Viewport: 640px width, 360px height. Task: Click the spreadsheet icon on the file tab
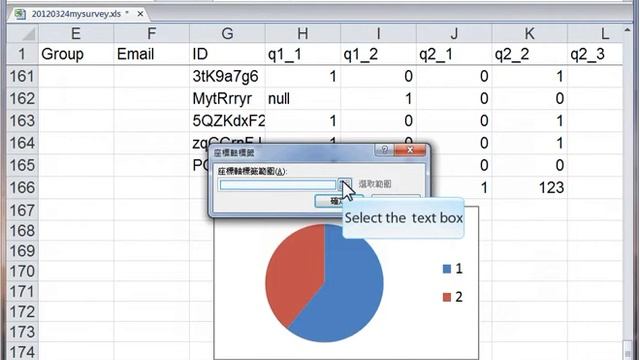(x=20, y=14)
